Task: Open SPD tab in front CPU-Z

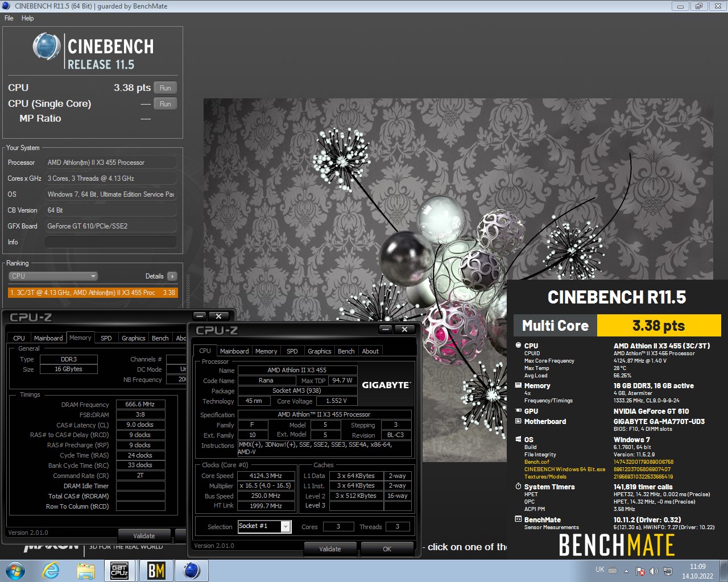Action: pyautogui.click(x=292, y=351)
